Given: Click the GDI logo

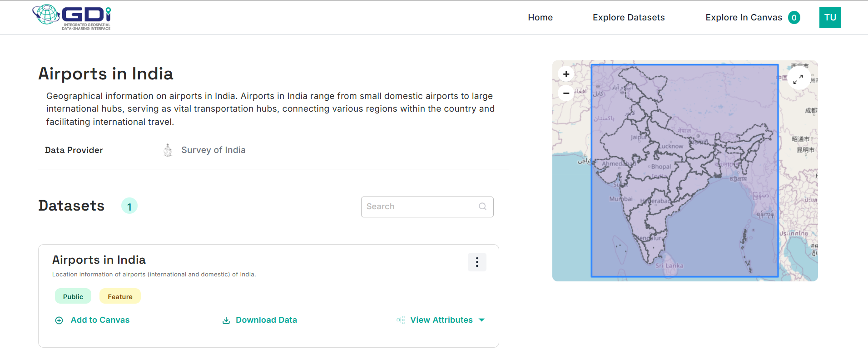Looking at the screenshot, I should pos(72,17).
